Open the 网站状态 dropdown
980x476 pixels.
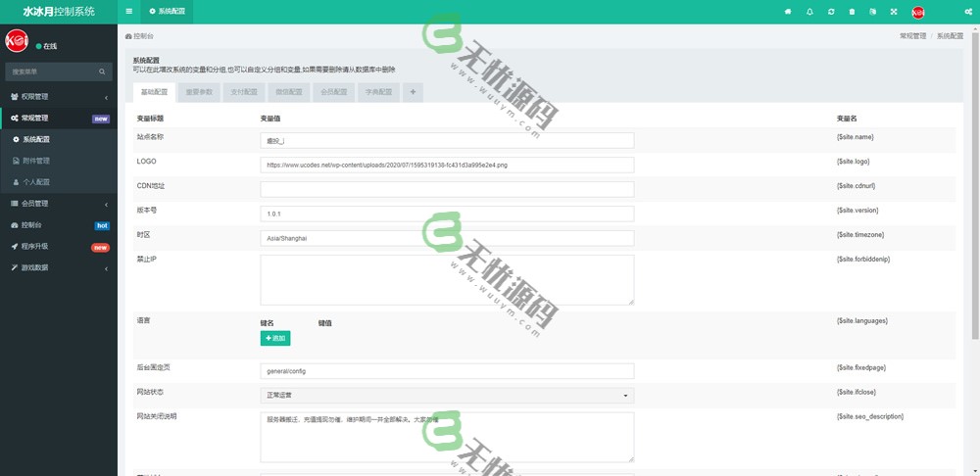coord(447,395)
